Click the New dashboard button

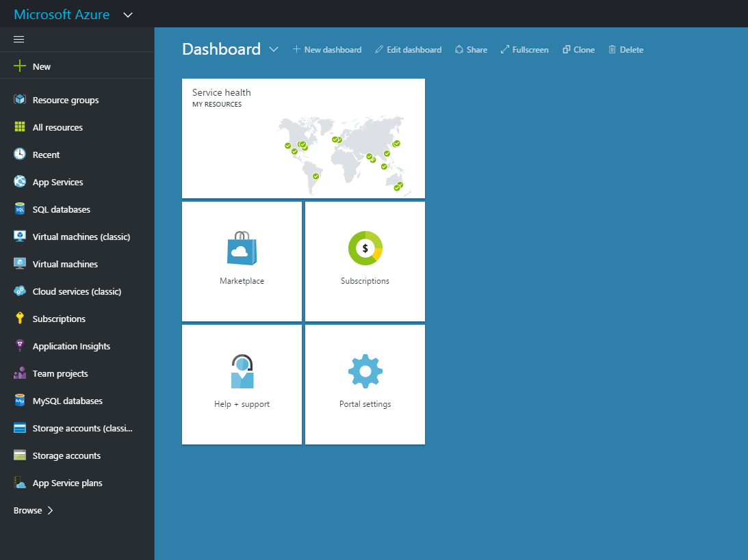(326, 49)
